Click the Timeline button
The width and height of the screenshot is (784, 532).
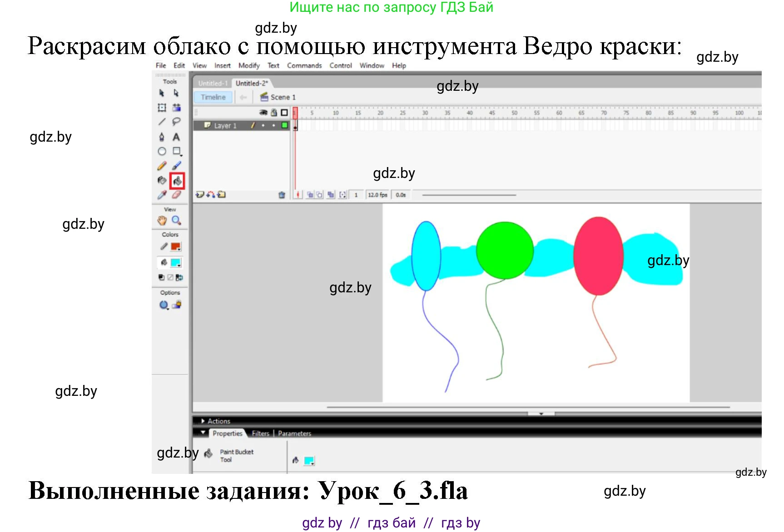pyautogui.click(x=213, y=97)
